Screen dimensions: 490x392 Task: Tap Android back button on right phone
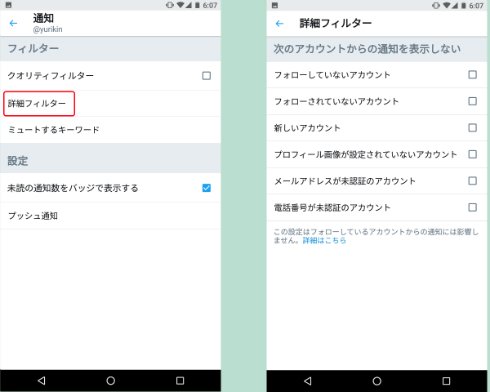pos(308,381)
